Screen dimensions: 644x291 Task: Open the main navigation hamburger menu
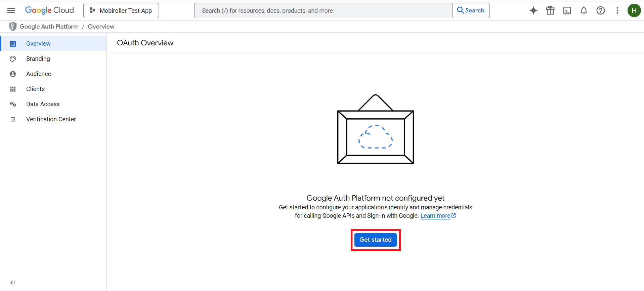click(11, 10)
